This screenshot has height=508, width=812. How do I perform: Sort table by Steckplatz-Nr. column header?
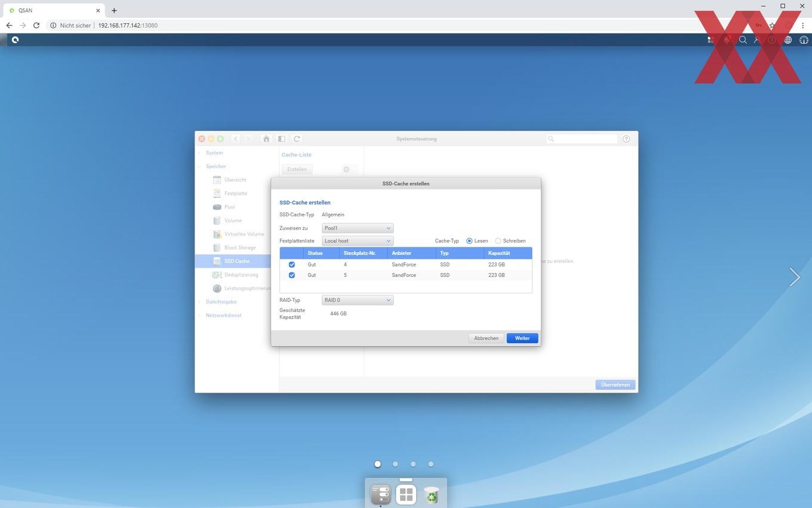(x=364, y=253)
